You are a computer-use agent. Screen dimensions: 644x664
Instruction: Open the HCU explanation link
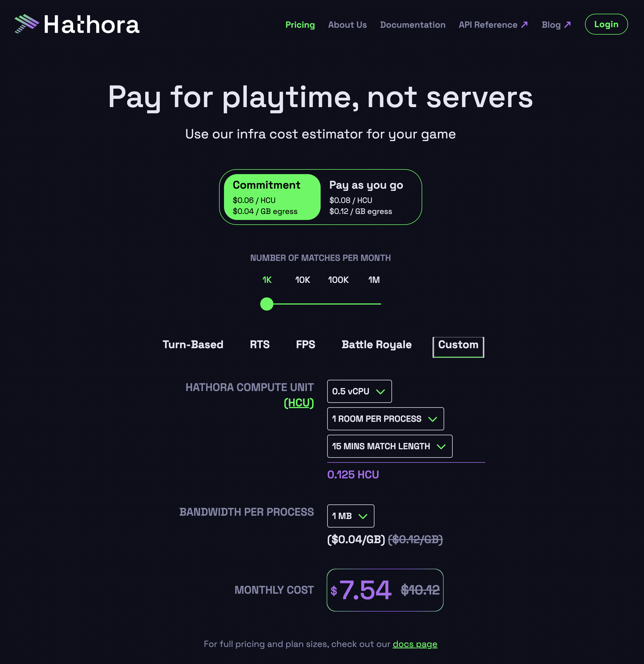pos(299,403)
